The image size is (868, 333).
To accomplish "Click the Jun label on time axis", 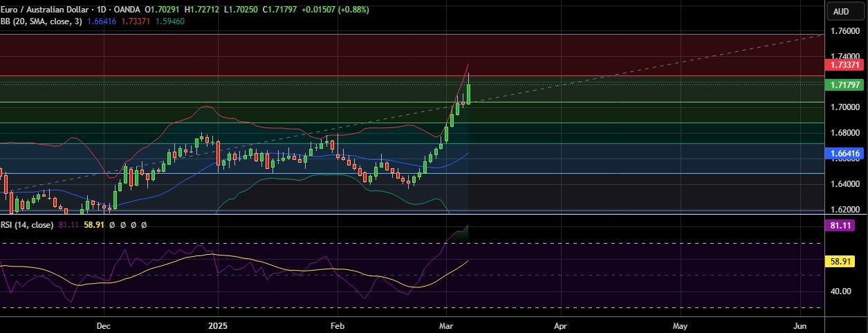I will click(800, 325).
